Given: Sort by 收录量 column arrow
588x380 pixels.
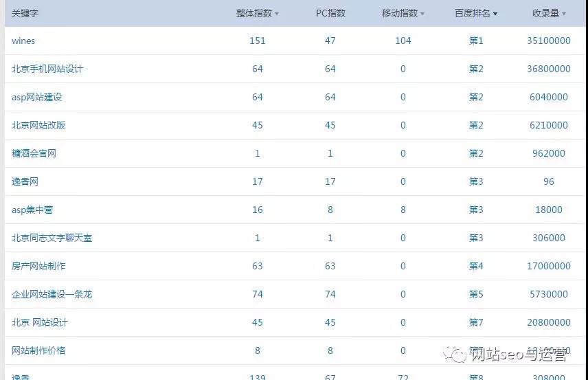Looking at the screenshot, I should point(564,14).
